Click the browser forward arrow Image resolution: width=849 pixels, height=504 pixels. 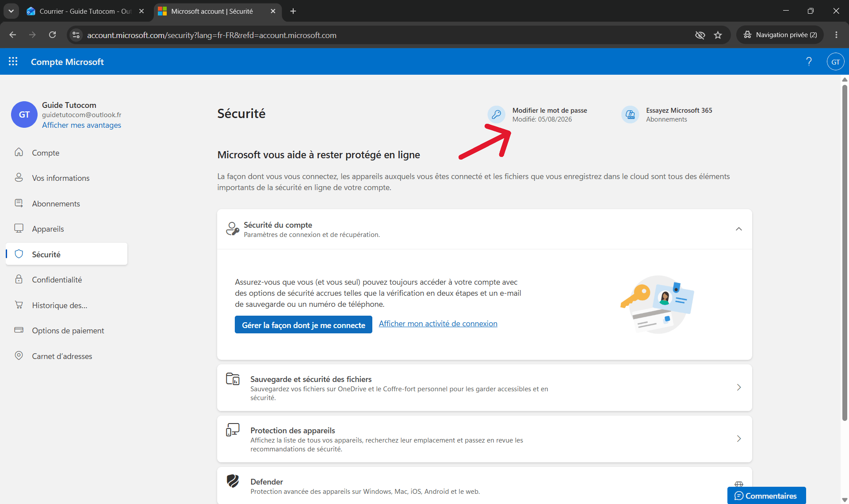pyautogui.click(x=32, y=35)
